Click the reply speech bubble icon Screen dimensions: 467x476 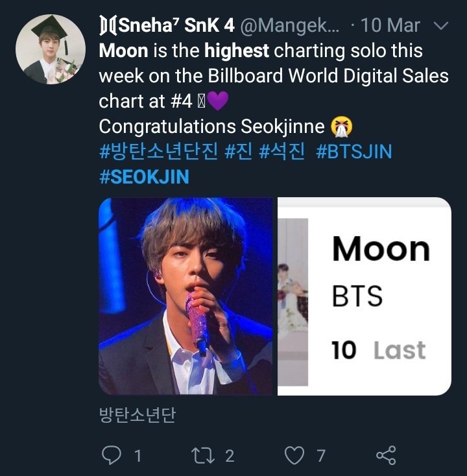pos(112,455)
